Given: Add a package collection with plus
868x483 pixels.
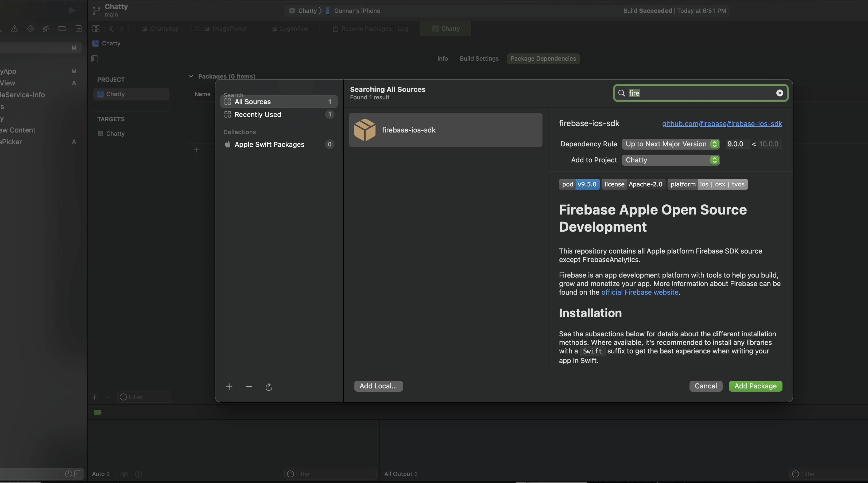Looking at the screenshot, I should [x=229, y=387].
